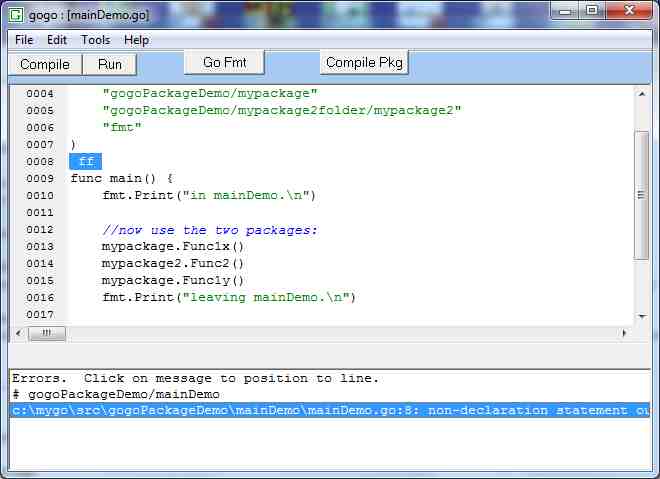Click the vertical scrollbar thumb in editor
The image size is (660, 479).
[x=641, y=195]
